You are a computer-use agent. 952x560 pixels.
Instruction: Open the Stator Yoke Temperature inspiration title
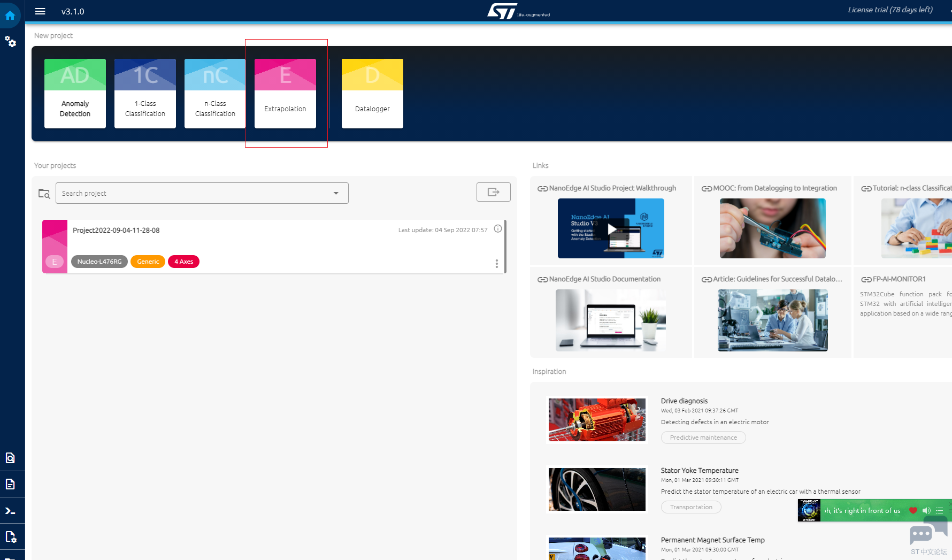click(700, 471)
